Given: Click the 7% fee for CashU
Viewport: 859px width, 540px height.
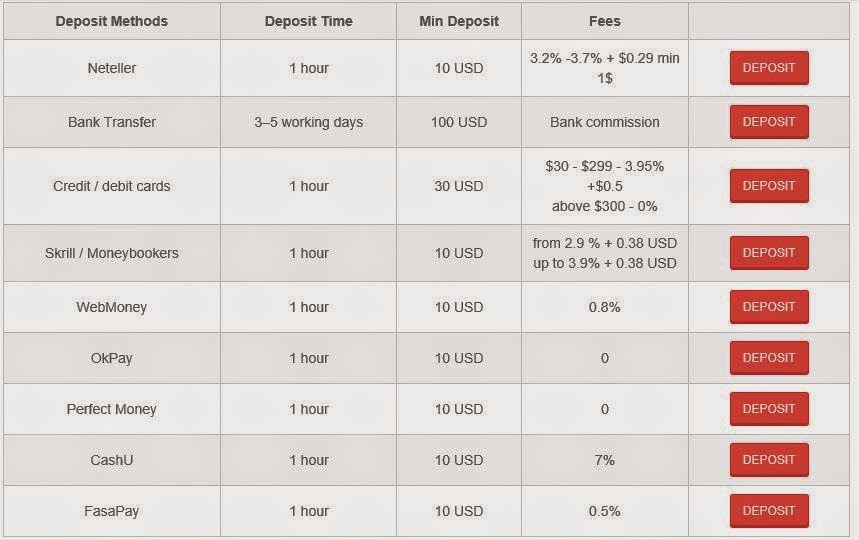Looking at the screenshot, I should pyautogui.click(x=605, y=459).
